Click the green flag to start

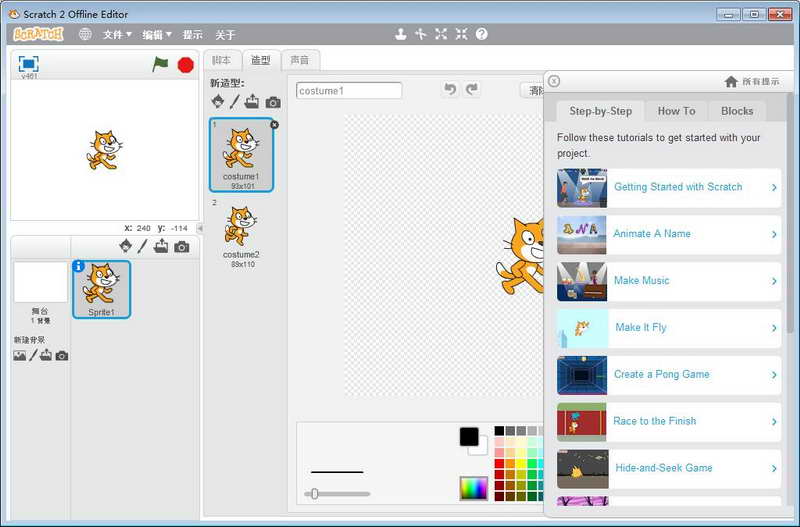click(x=160, y=64)
